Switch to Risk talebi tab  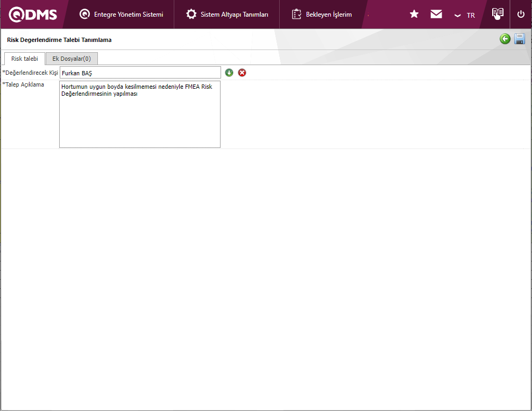pyautogui.click(x=24, y=59)
